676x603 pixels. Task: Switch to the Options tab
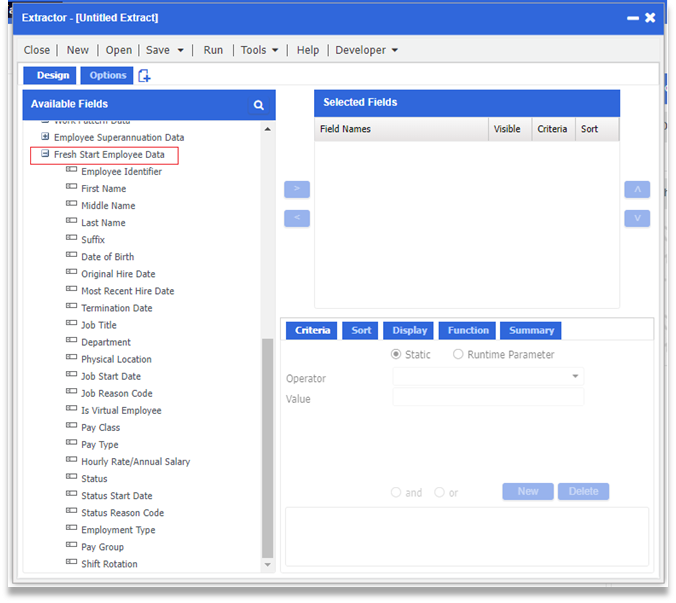click(x=108, y=75)
